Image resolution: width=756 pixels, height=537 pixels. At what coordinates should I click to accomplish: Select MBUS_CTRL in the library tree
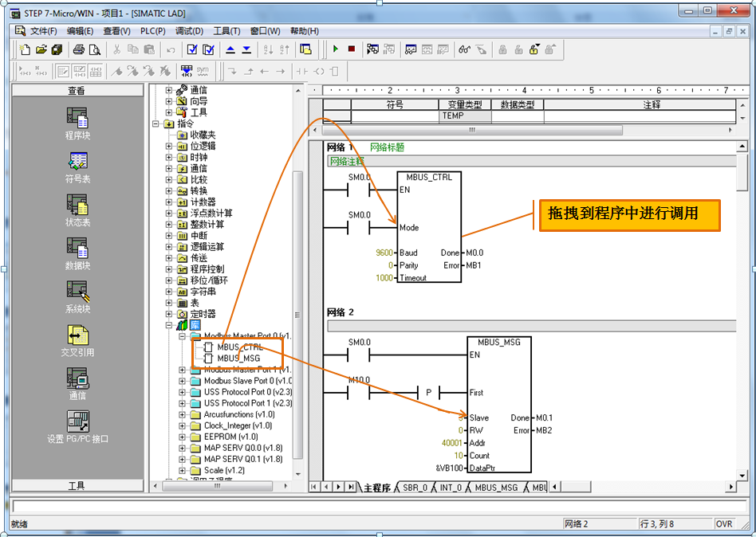[x=239, y=347]
